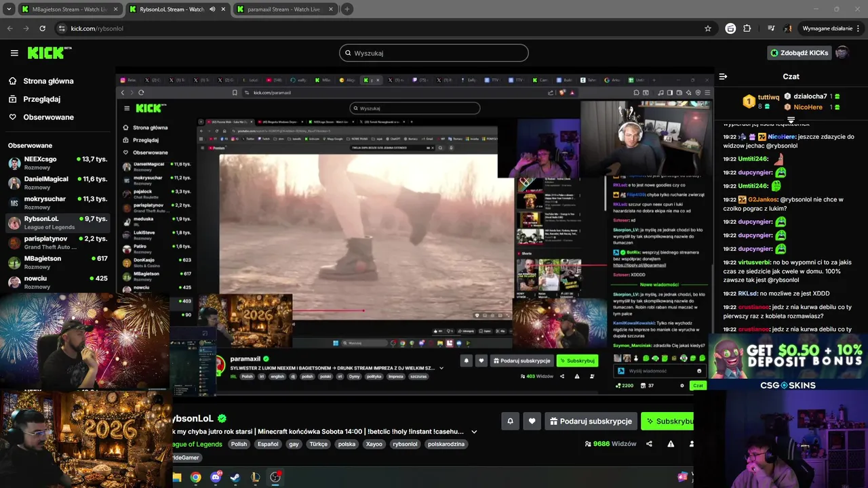Expand the chat leaderboard handle
This screenshot has width=868, height=488.
[791, 120]
